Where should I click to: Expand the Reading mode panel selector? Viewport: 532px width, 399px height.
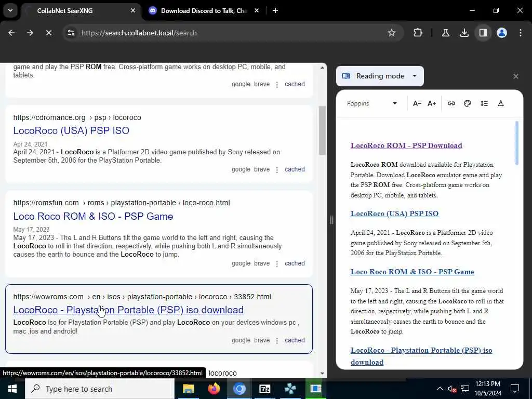(380, 76)
